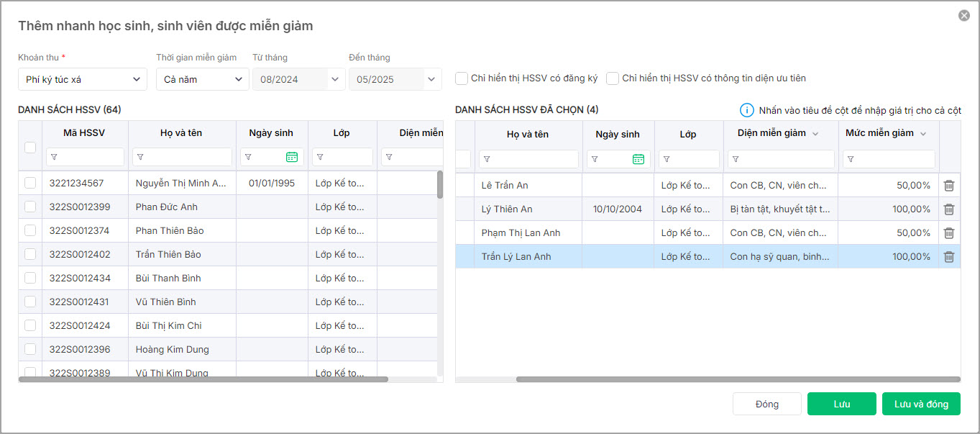This screenshot has height=434, width=980.
Task: Enable Chỉ hiển thị HSSV có đăng ký
Action: (x=462, y=78)
